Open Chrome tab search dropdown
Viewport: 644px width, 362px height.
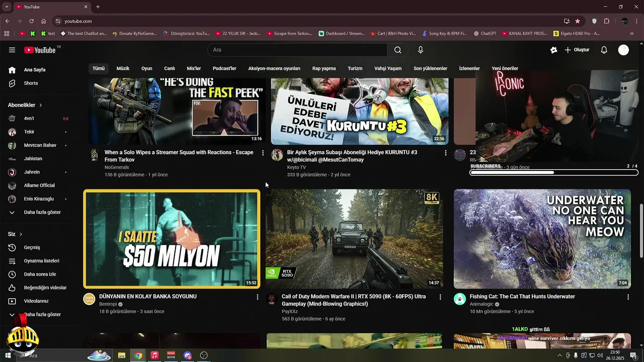click(x=7, y=7)
